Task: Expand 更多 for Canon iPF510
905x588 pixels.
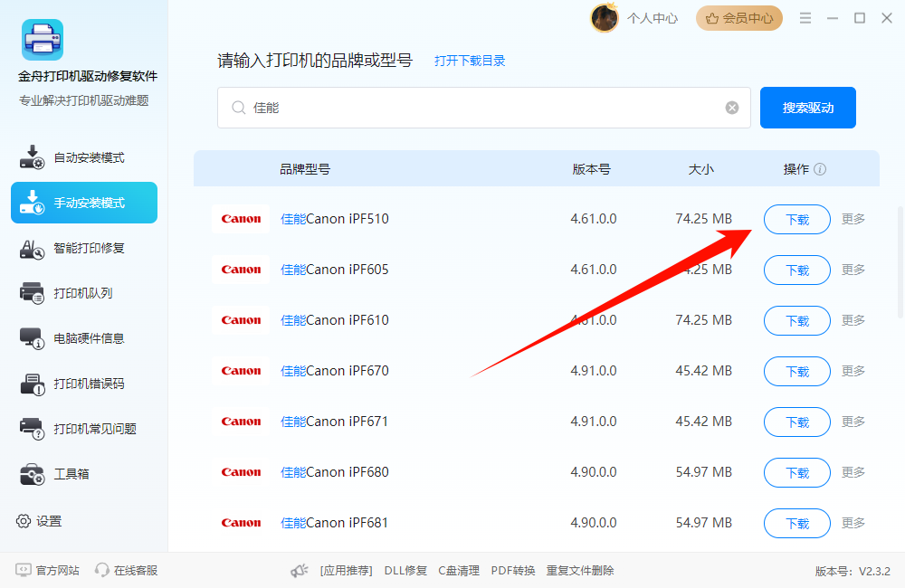Action: pyautogui.click(x=853, y=219)
